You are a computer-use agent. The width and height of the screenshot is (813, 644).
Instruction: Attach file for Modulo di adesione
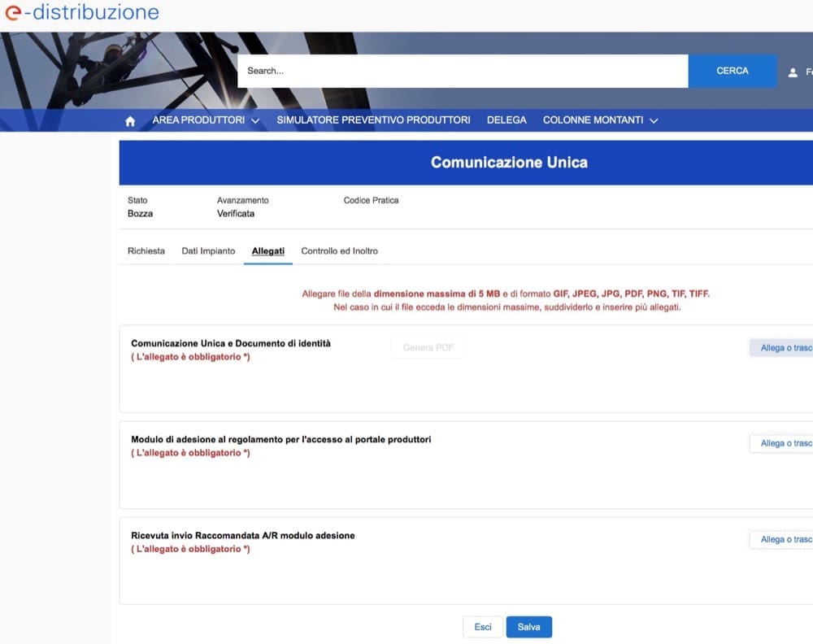(782, 444)
